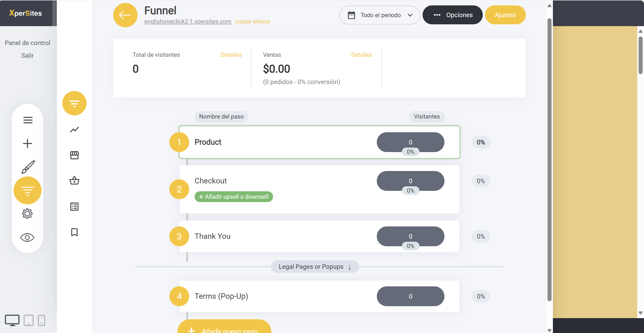Go to Panel de control

28,43
